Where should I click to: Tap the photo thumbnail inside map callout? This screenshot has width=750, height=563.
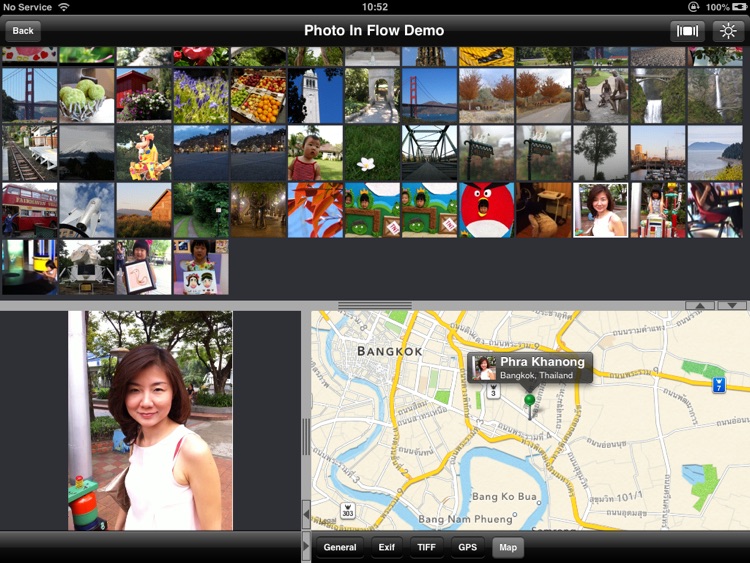(x=484, y=368)
